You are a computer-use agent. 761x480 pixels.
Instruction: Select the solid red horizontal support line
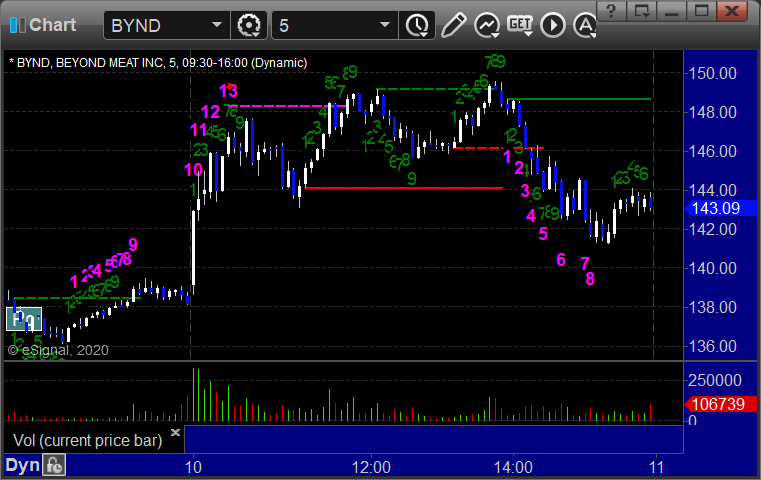point(404,188)
